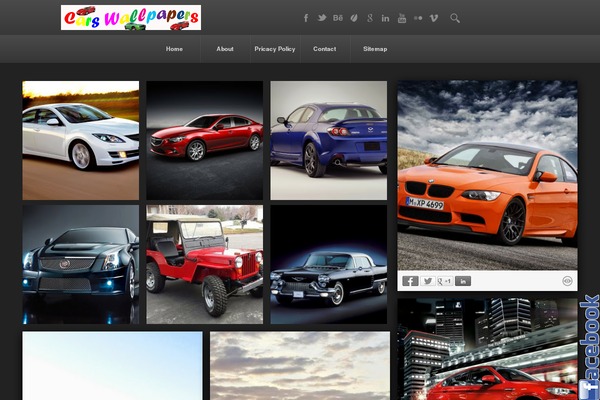Open the Contact page

[324, 49]
